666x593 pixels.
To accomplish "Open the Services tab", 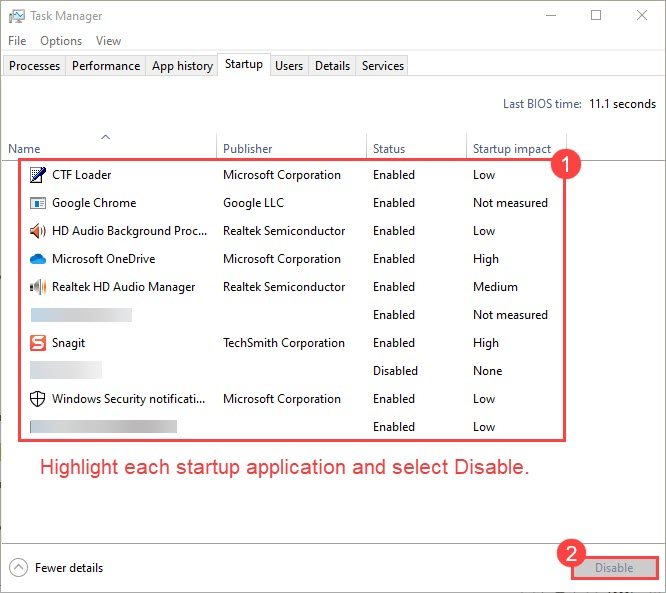I will click(383, 66).
